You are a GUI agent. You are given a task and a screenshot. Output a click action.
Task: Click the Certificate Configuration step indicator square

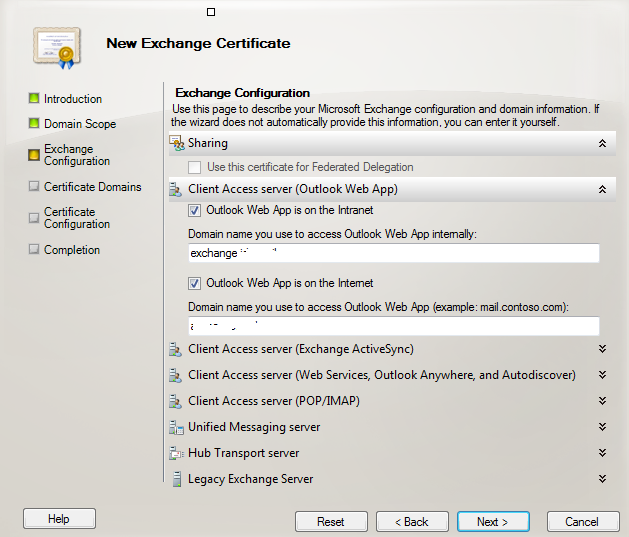click(34, 218)
